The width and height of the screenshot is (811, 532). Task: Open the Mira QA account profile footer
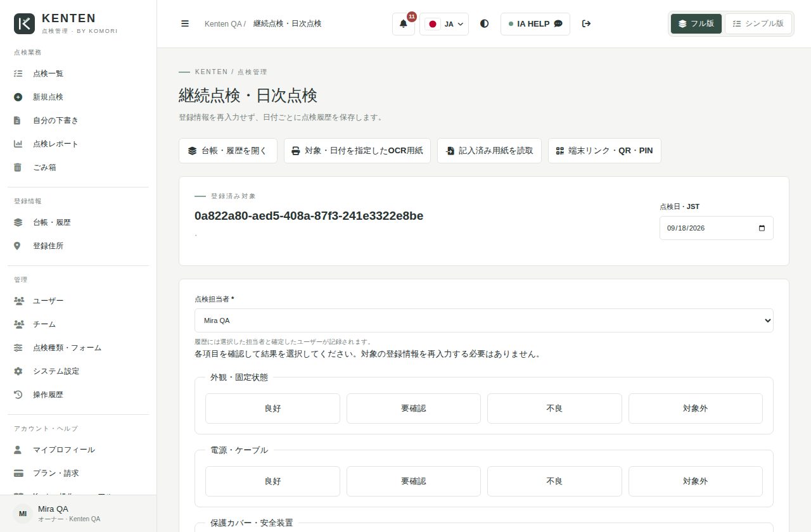coord(79,513)
